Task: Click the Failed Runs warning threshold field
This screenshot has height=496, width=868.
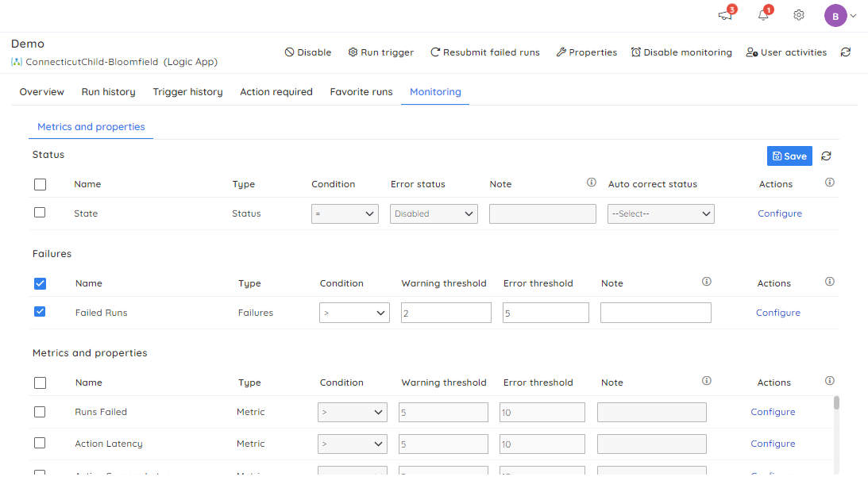Action: click(x=446, y=312)
